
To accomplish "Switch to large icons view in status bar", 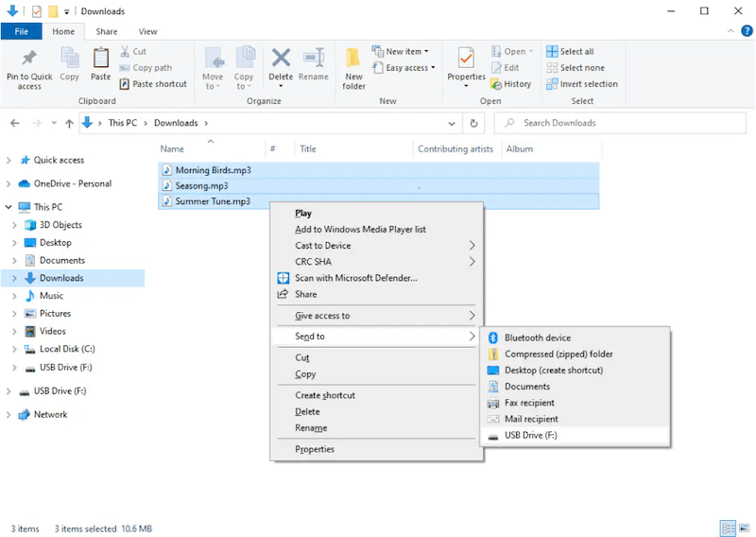I will tap(742, 528).
